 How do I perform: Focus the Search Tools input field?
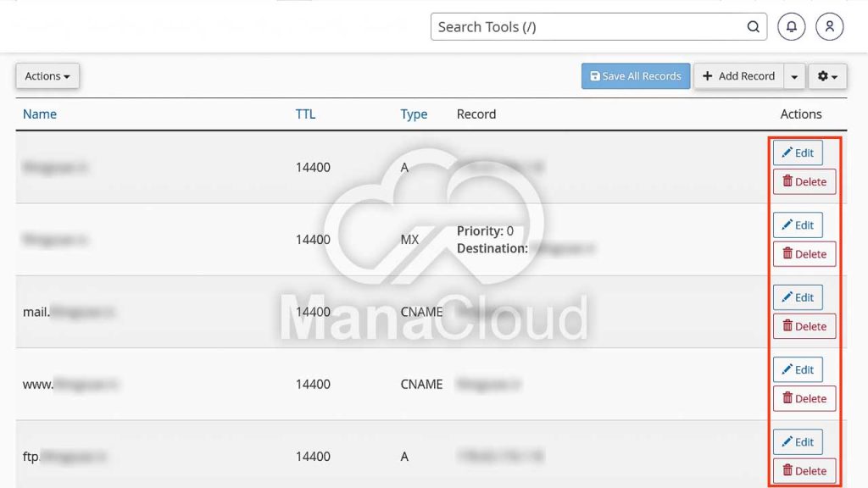point(585,27)
